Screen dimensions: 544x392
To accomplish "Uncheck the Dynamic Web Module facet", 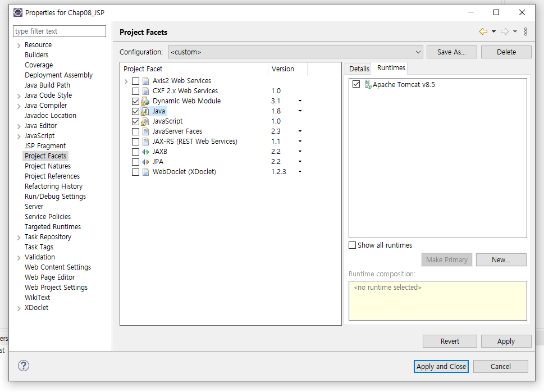I will [136, 101].
